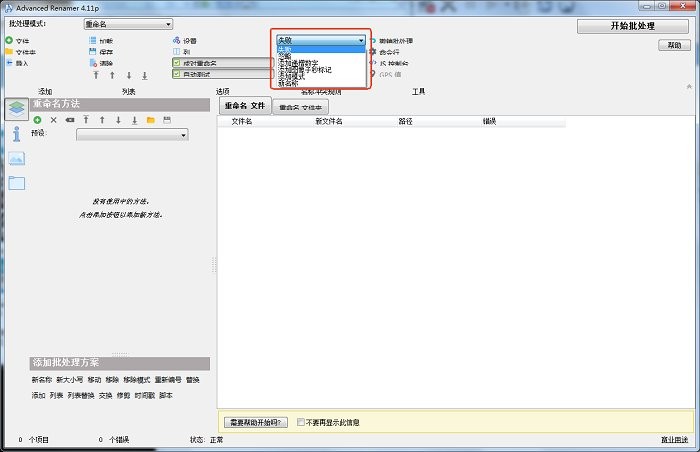700x452 pixels.
Task: Add 新大小写 batch method
Action: tap(70, 380)
